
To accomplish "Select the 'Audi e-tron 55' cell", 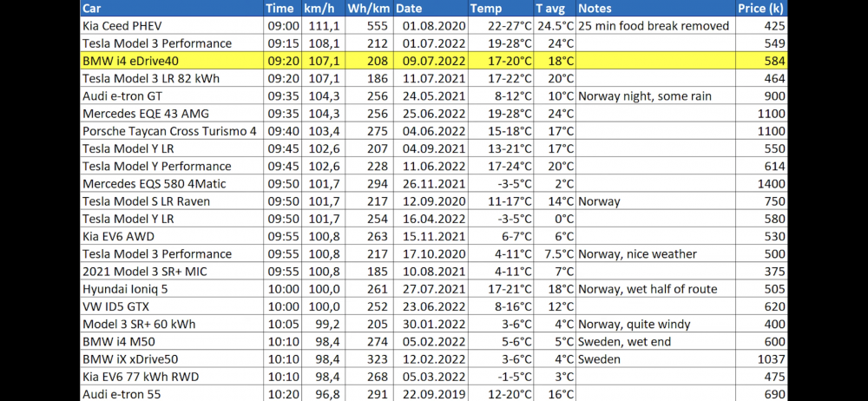I will click(x=172, y=393).
